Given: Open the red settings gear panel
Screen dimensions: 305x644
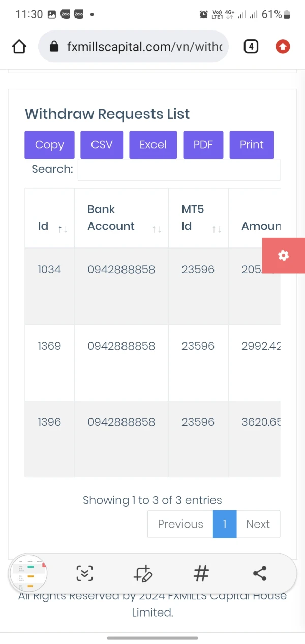Looking at the screenshot, I should pyautogui.click(x=284, y=256).
